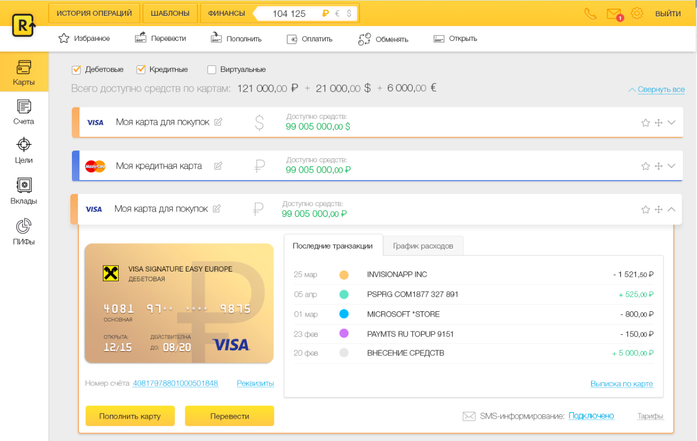697x441 pixels.
Task: Select the PSPRG COM1877 327 891 transaction
Action: 473,294
